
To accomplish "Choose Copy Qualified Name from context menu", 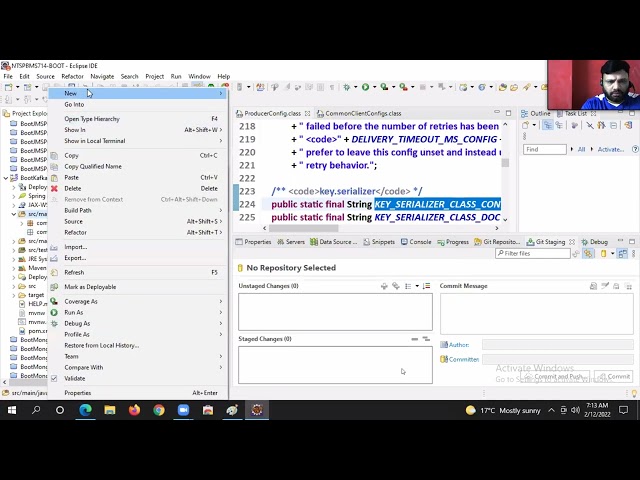I will pyautogui.click(x=138, y=167).
